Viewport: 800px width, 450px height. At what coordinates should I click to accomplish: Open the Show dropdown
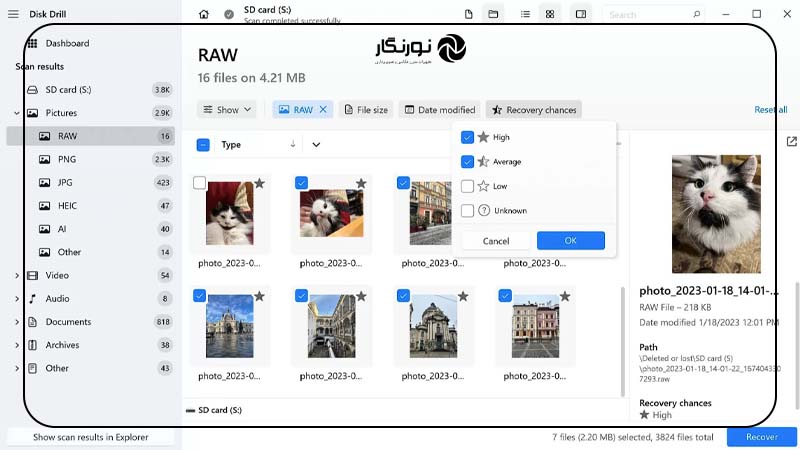click(x=227, y=110)
